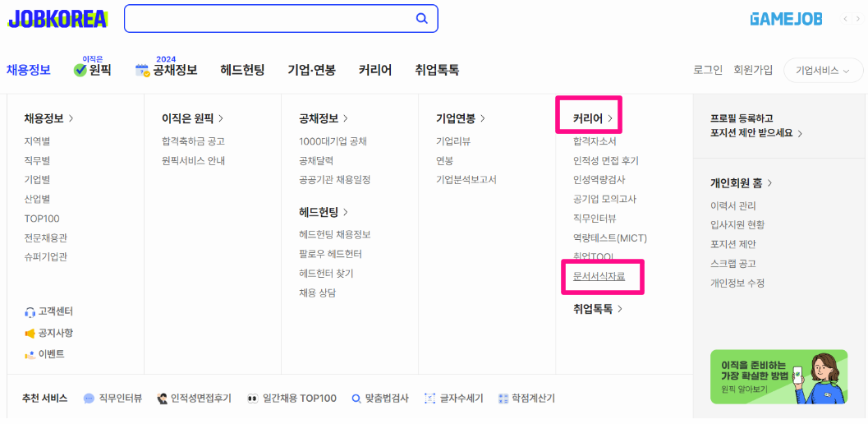Click the 이벤트 gift icon

pos(30,355)
